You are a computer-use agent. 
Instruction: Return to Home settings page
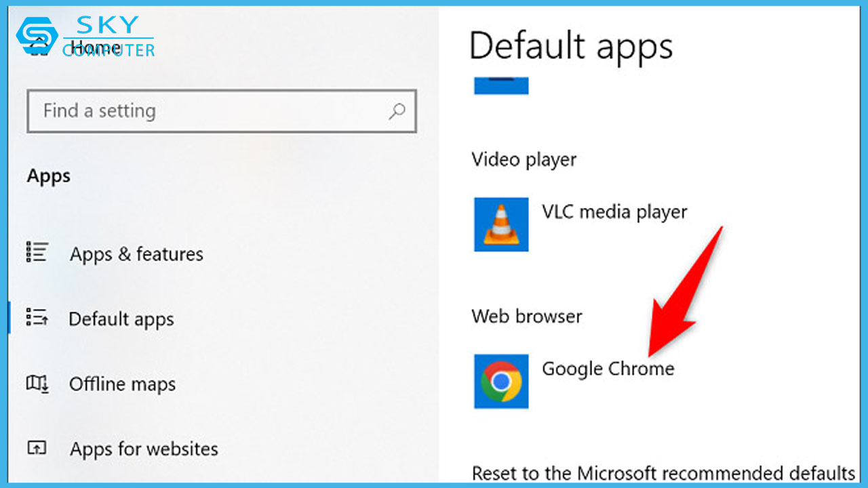pyautogui.click(x=96, y=47)
